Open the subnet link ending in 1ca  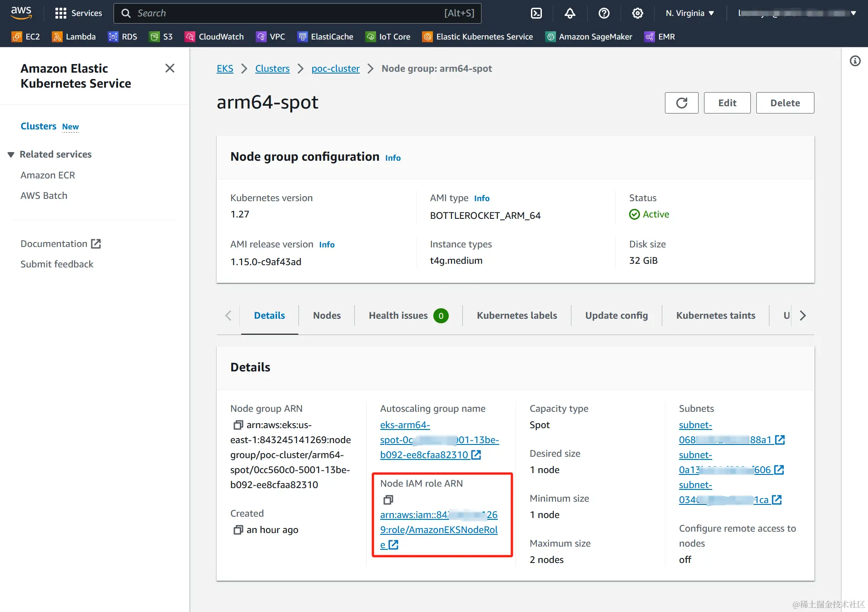pyautogui.click(x=730, y=492)
